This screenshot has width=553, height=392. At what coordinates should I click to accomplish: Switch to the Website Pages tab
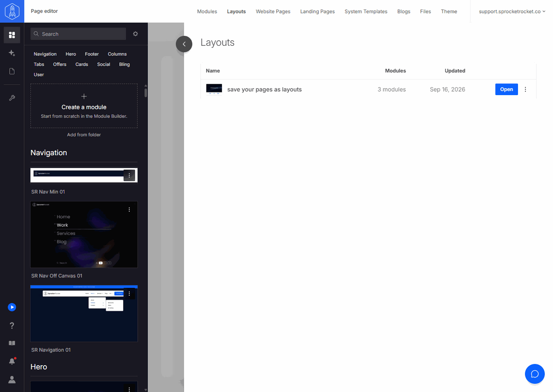273,12
